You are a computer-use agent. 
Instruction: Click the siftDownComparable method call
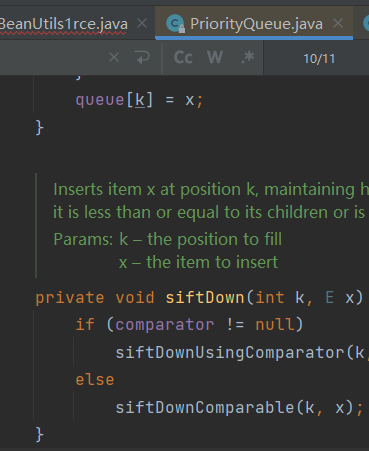205,407
